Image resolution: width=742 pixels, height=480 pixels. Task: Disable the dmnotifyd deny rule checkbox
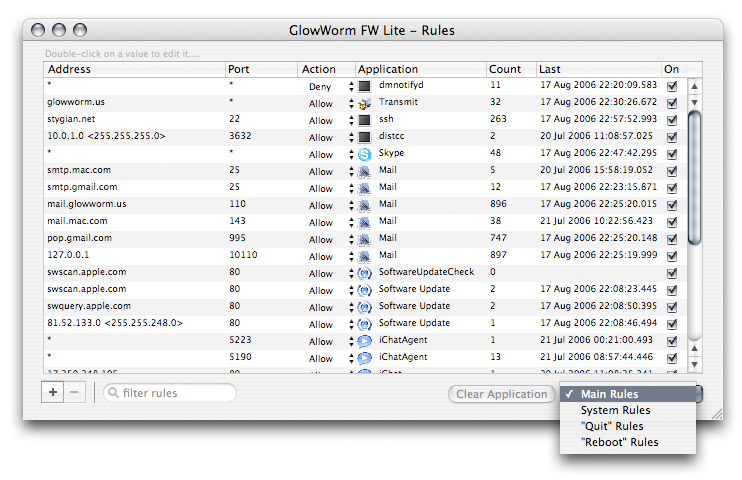tap(671, 86)
